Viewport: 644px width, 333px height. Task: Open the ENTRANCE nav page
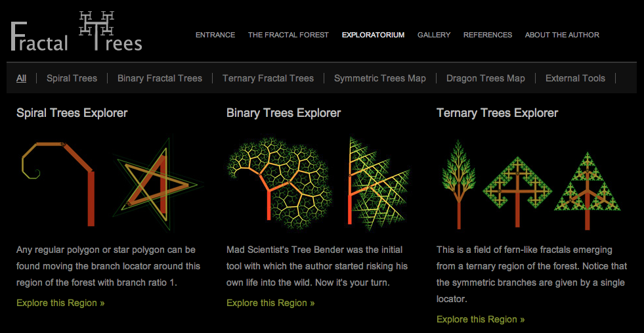pyautogui.click(x=215, y=35)
